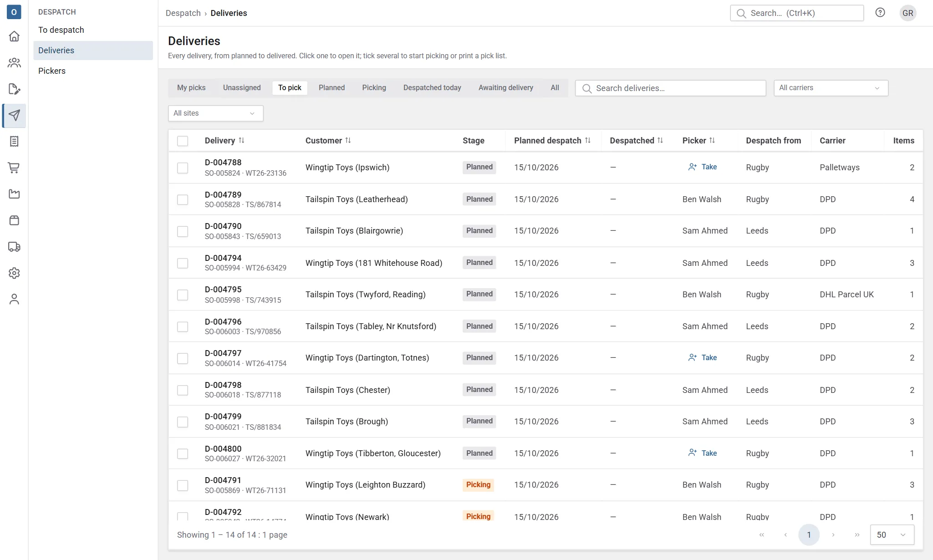Image resolution: width=933 pixels, height=560 pixels.
Task: Tick checkbox for delivery D-004798
Action: [x=183, y=390]
